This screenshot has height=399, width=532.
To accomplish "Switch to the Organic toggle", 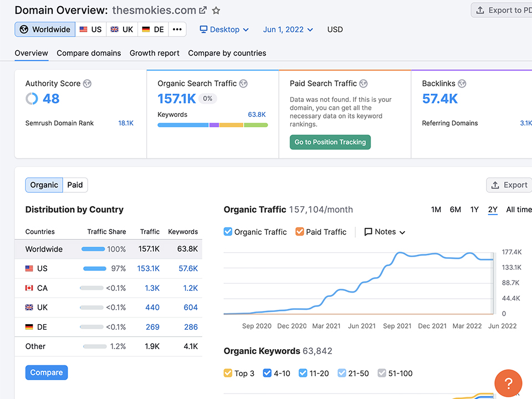I will [x=44, y=185].
